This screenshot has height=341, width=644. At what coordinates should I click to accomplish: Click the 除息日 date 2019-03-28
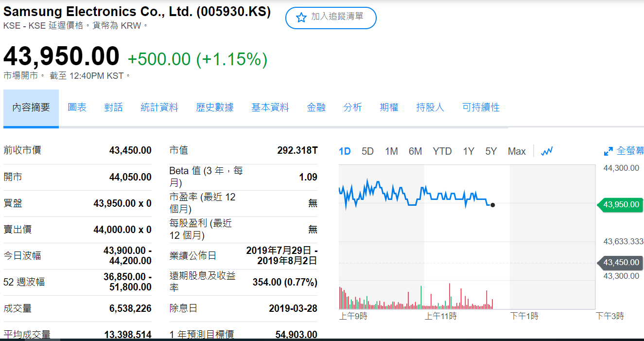pyautogui.click(x=293, y=308)
